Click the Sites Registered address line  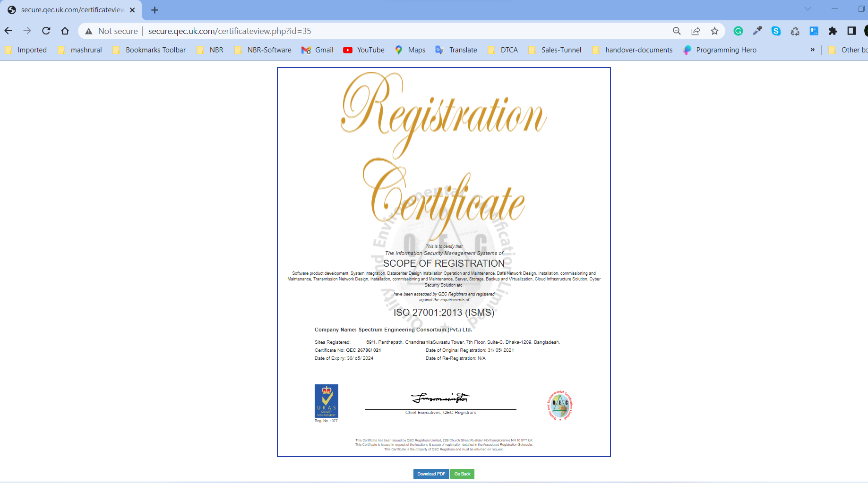437,342
